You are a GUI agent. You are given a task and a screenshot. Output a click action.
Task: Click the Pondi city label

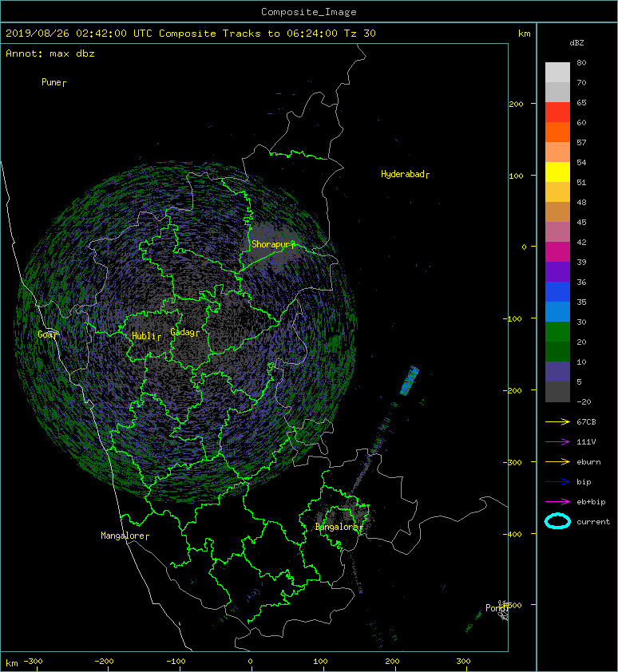(x=496, y=607)
